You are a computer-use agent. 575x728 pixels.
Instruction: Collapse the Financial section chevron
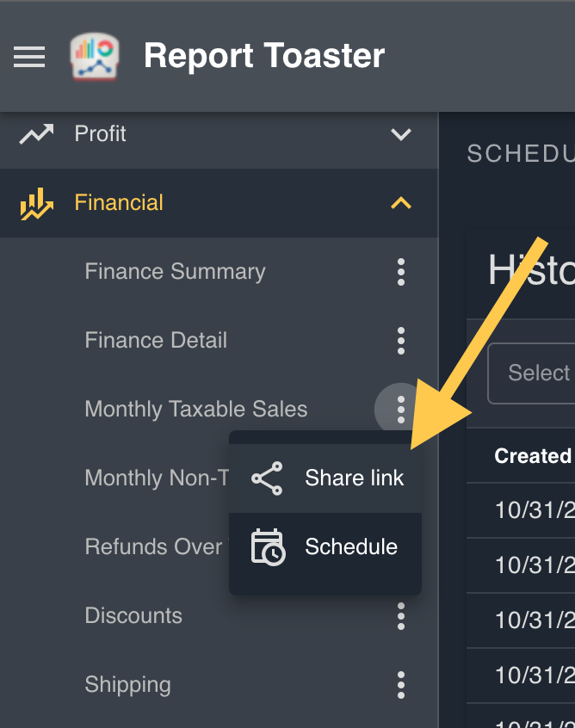(x=401, y=204)
